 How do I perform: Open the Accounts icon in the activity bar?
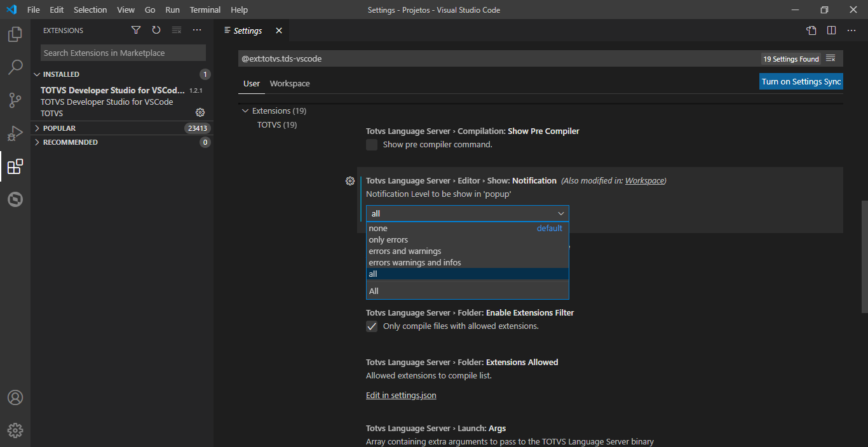[15, 397]
